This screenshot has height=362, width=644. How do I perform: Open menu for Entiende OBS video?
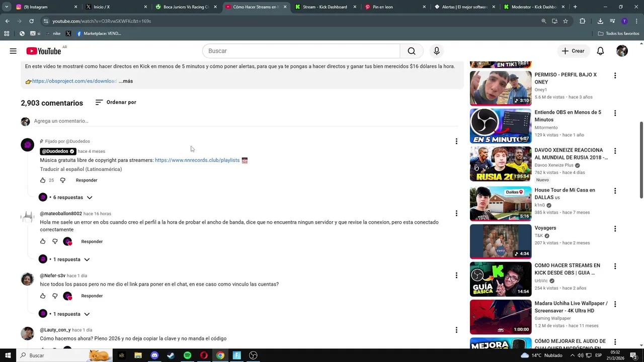coord(615,113)
